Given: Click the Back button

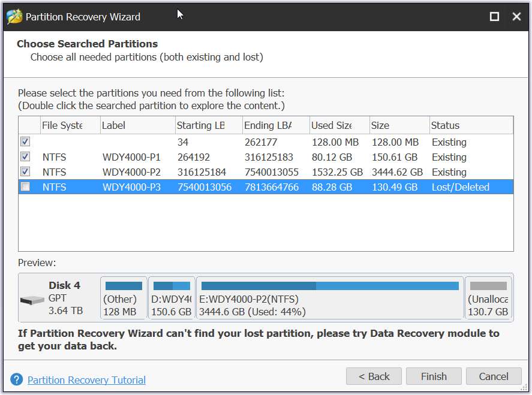Looking at the screenshot, I should click(x=374, y=376).
